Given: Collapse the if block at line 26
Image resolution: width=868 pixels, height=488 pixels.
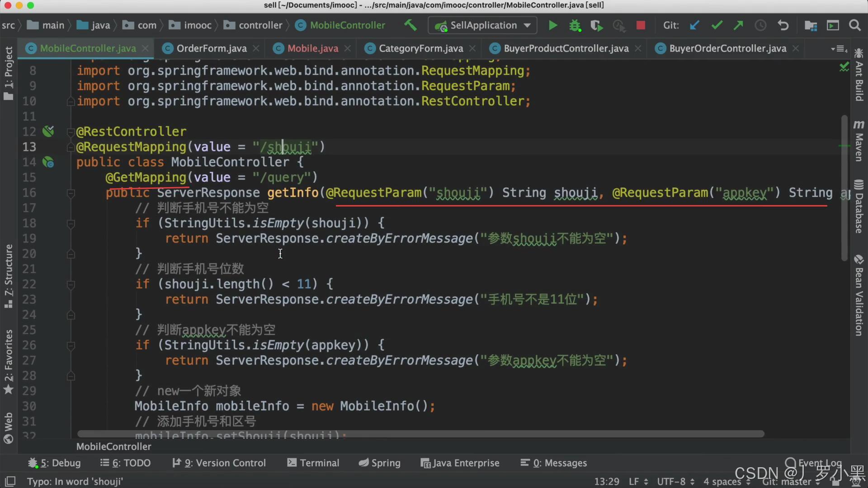Looking at the screenshot, I should click(71, 345).
